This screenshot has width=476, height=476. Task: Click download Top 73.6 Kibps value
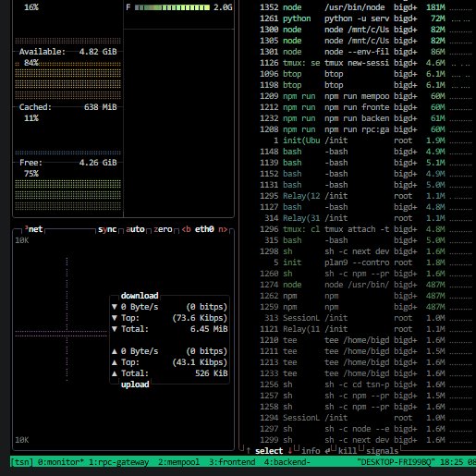point(200,318)
